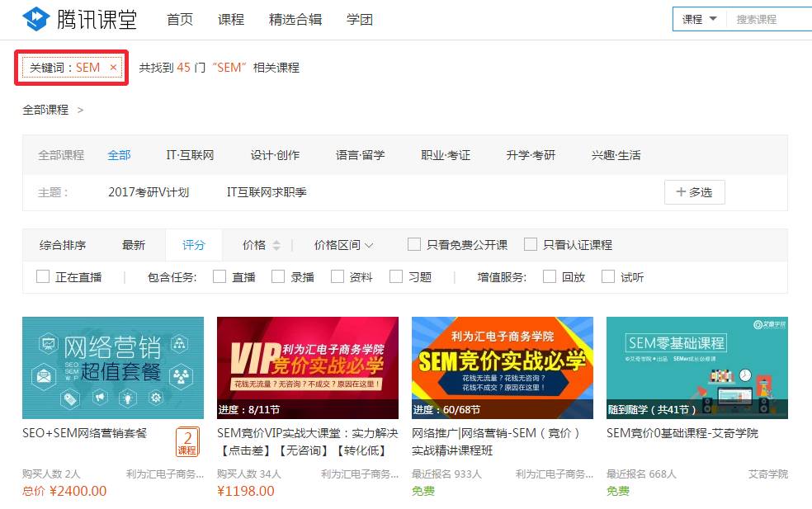Click the 艾奇学院 provider name
This screenshot has width=812, height=509.
[x=768, y=474]
